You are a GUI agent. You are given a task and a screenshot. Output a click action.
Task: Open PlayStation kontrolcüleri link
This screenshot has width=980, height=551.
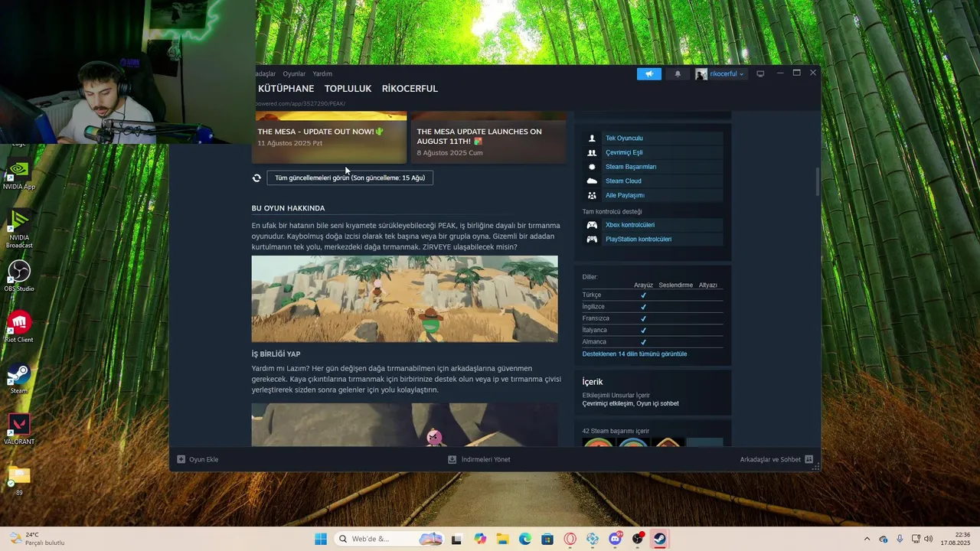639,240
